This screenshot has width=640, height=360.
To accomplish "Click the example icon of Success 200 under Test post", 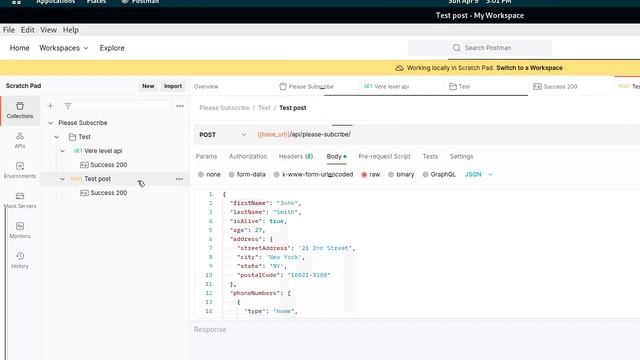I will [84, 193].
